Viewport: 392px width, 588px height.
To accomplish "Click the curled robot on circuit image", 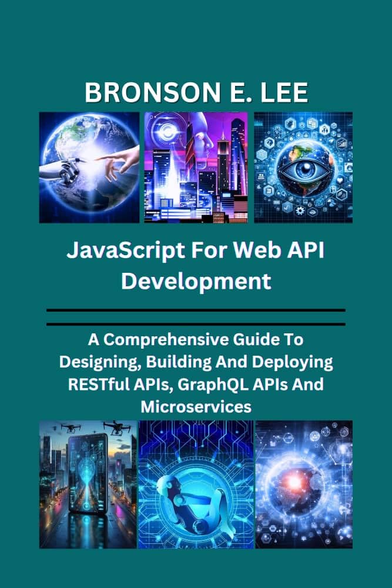I will [x=196, y=484].
